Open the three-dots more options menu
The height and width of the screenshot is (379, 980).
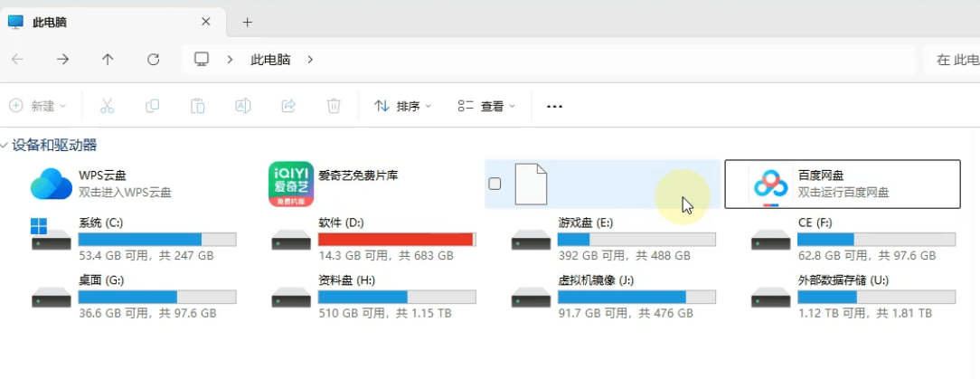(555, 106)
